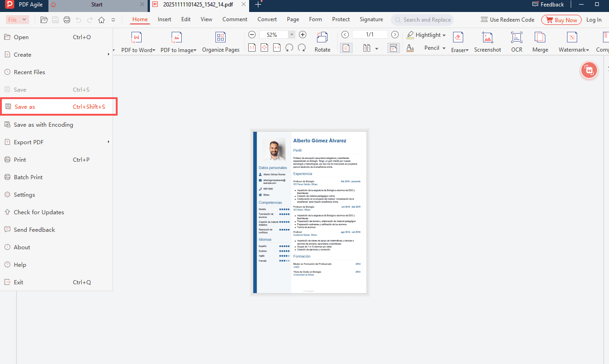The width and height of the screenshot is (609, 364).
Task: Switch to the Convert ribbon tab
Action: pyautogui.click(x=267, y=19)
